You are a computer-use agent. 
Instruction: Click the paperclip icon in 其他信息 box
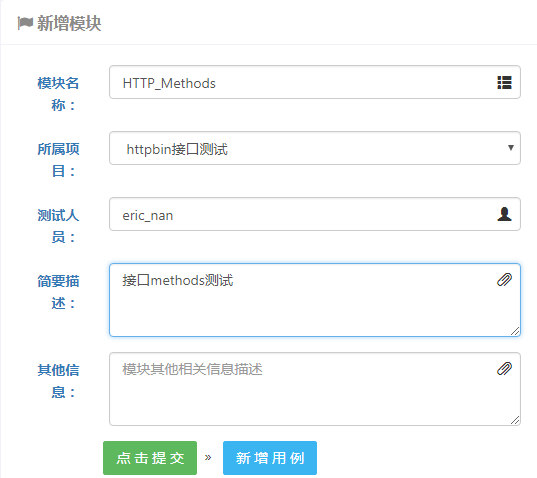[x=504, y=369]
